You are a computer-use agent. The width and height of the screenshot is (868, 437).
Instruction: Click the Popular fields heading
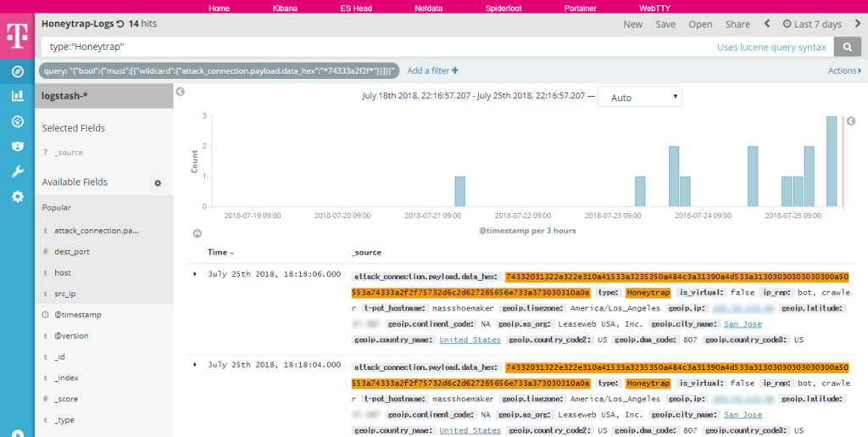tap(57, 208)
